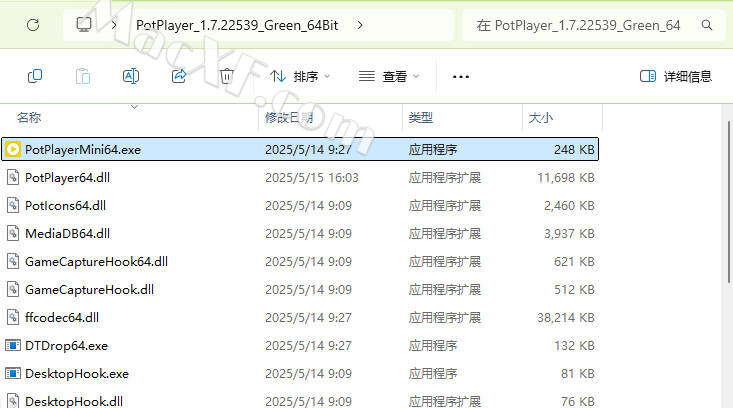Click the Copy toolbar icon
Image resolution: width=733 pixels, height=408 pixels.
(35, 76)
